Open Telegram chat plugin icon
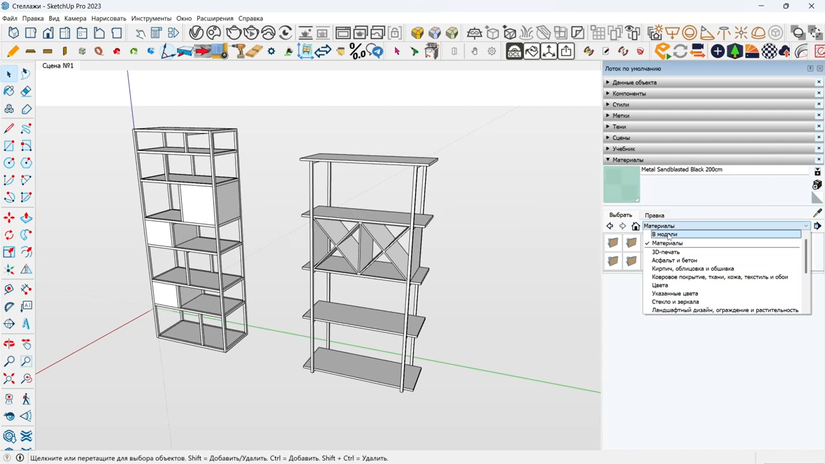 [x=375, y=52]
